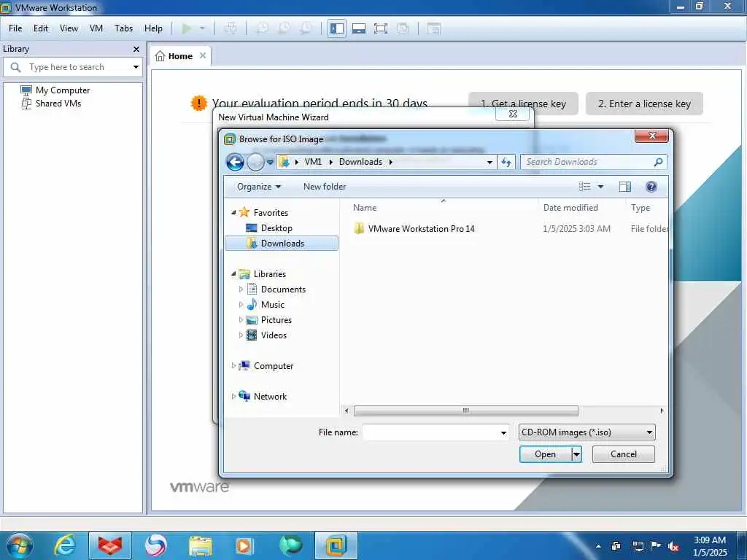Expand the Documents library
Viewport: 747px width, 560px height.
[x=241, y=289]
